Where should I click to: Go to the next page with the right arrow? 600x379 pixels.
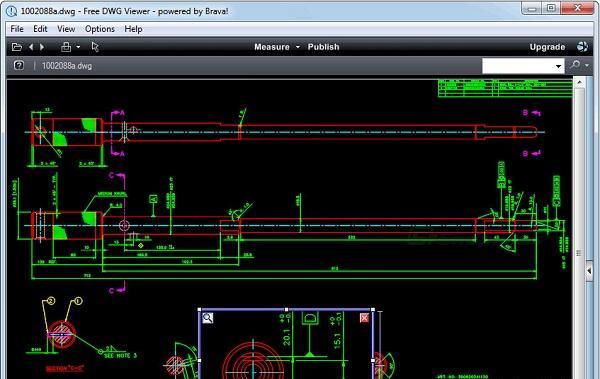(42, 47)
